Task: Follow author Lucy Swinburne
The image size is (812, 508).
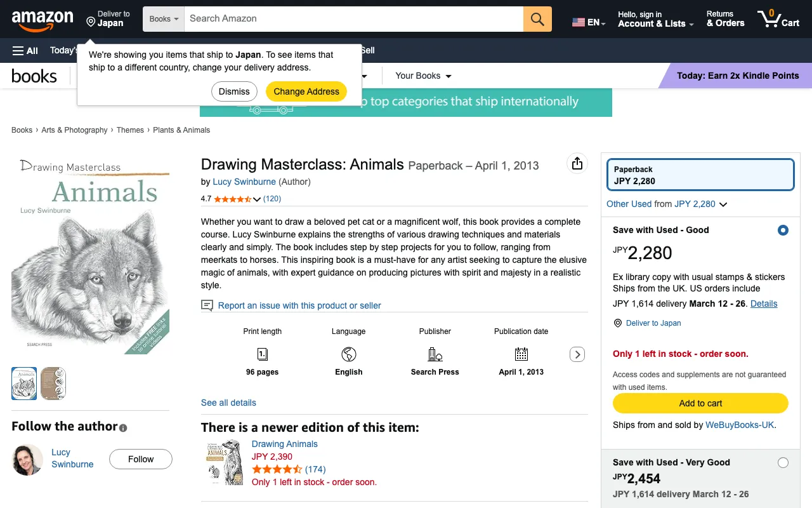Action: (x=140, y=458)
